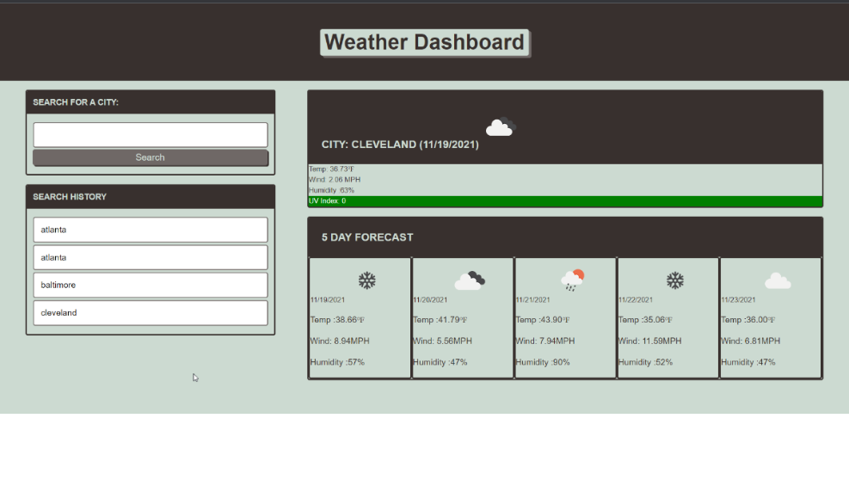Select the snowflake icon on the 11/19/2021 card

tap(367, 280)
